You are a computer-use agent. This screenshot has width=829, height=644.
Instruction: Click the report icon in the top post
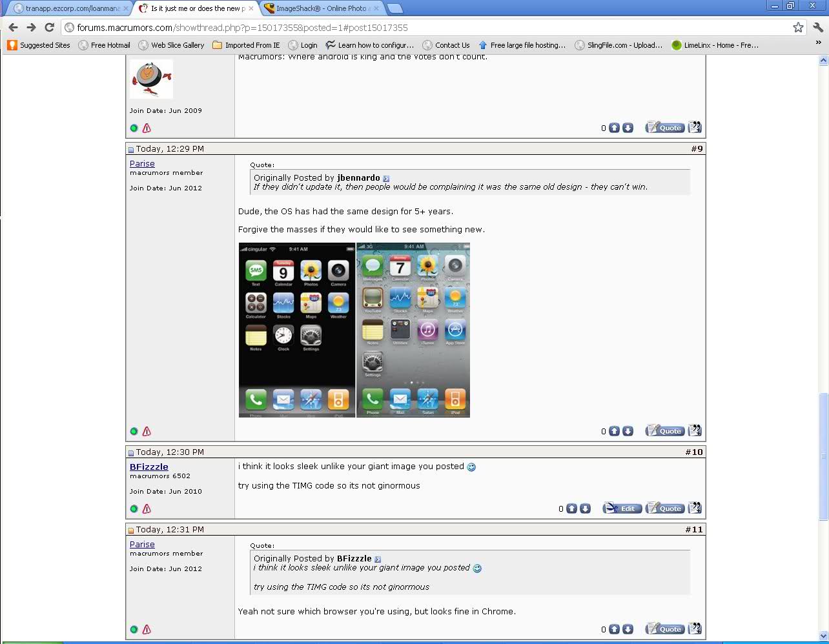point(147,128)
